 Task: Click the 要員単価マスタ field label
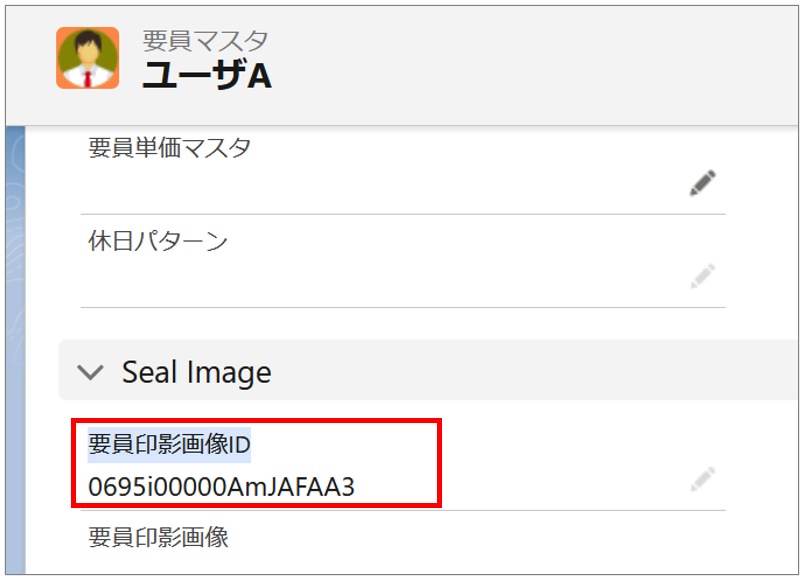click(170, 148)
